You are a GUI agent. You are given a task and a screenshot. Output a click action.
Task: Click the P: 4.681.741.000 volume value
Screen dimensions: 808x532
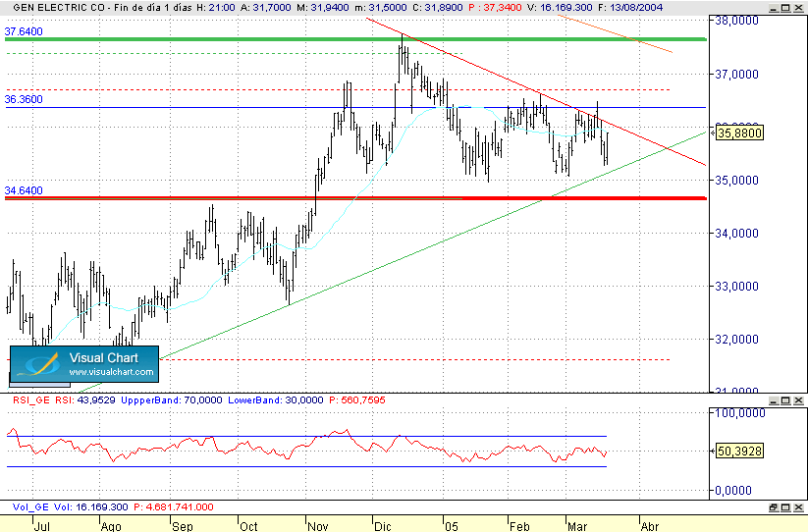(174, 507)
